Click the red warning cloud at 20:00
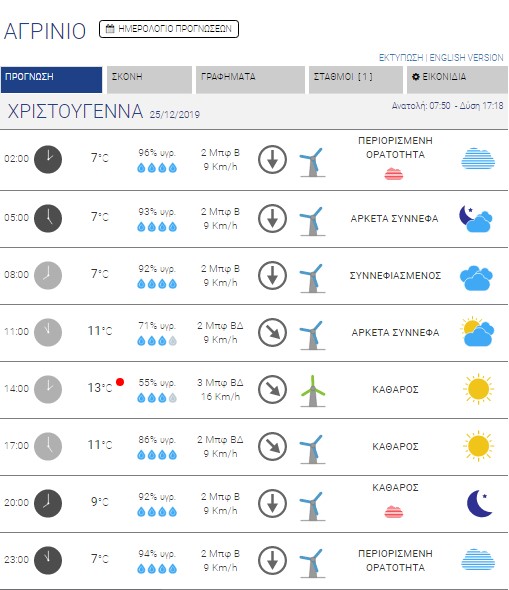This screenshot has height=590, width=509. click(394, 512)
